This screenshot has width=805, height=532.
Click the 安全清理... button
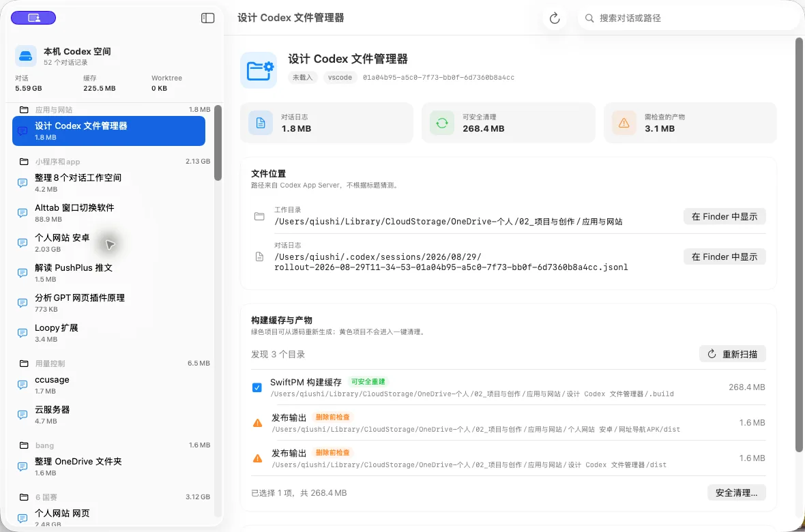(736, 493)
